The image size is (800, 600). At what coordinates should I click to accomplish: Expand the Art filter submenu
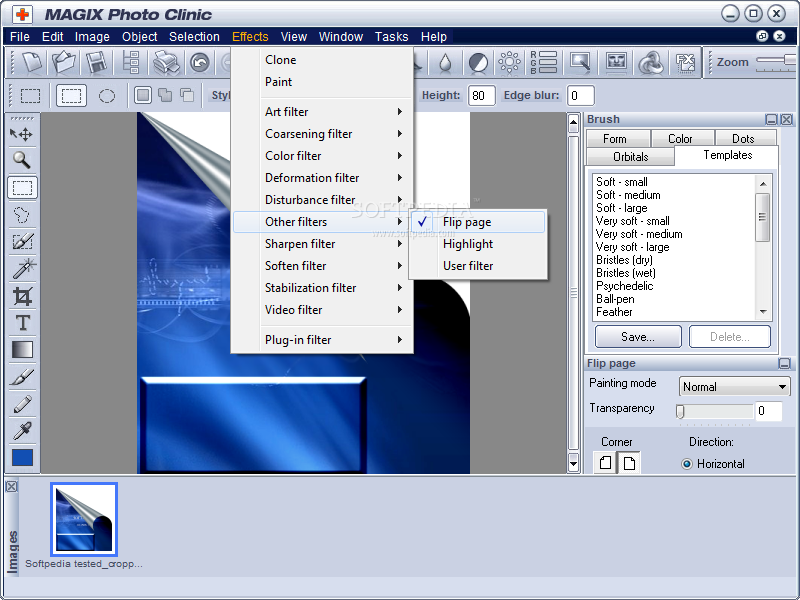pos(322,112)
